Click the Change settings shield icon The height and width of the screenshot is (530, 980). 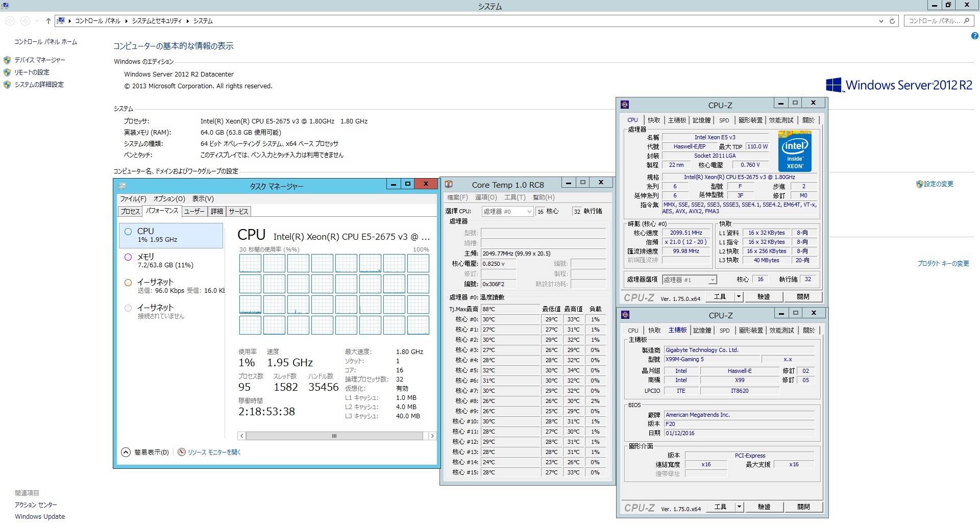pos(919,184)
